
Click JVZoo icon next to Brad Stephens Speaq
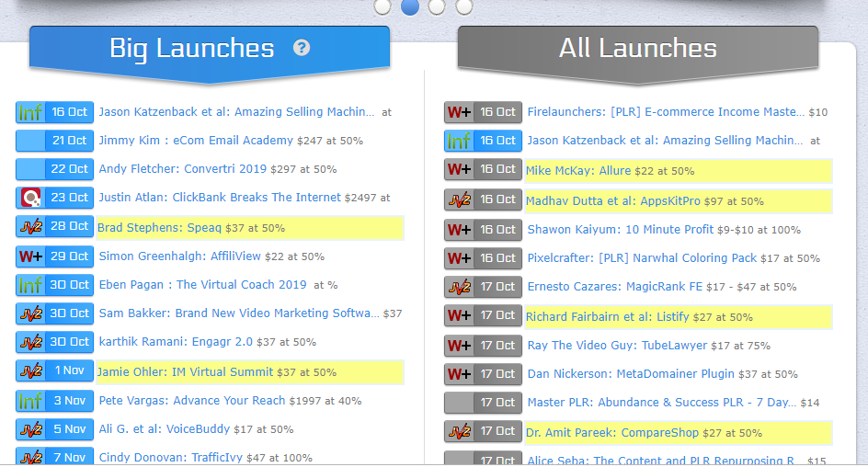[x=30, y=226]
